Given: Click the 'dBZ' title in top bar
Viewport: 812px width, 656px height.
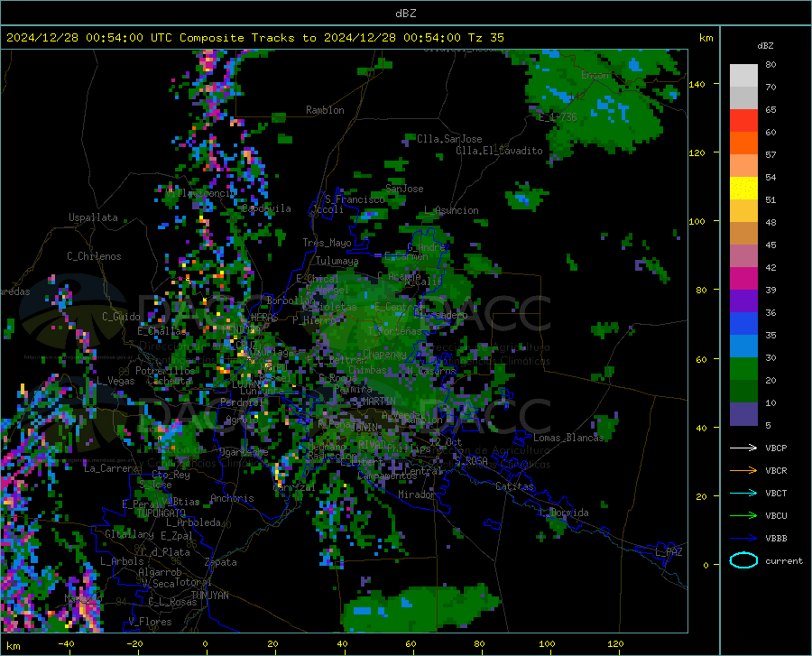Looking at the screenshot, I should click(405, 14).
